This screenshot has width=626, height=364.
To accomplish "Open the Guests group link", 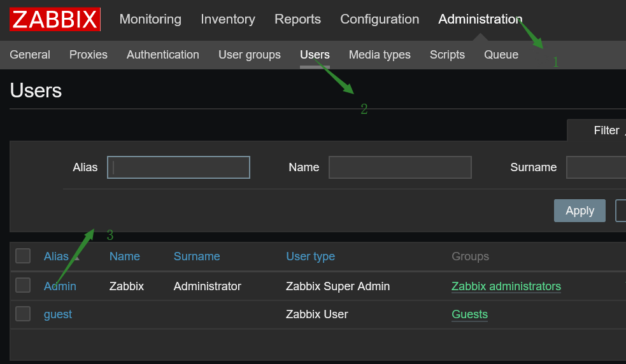I will (x=469, y=314).
